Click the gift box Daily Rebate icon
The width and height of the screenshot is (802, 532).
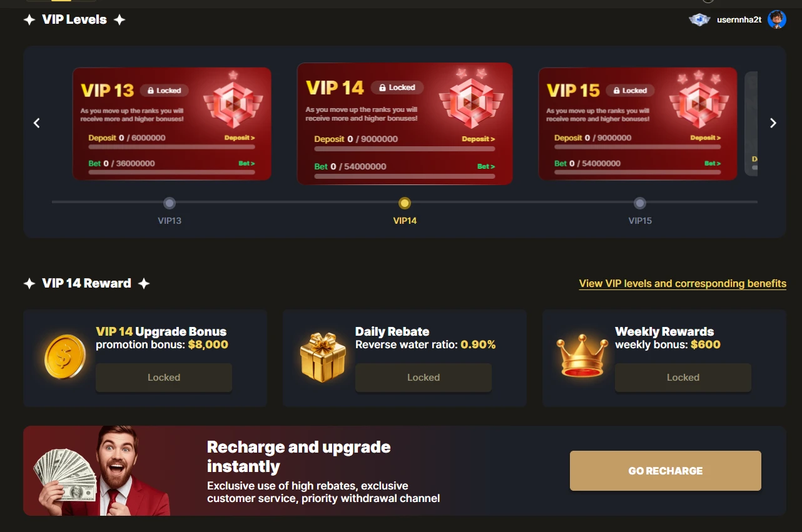(x=323, y=357)
